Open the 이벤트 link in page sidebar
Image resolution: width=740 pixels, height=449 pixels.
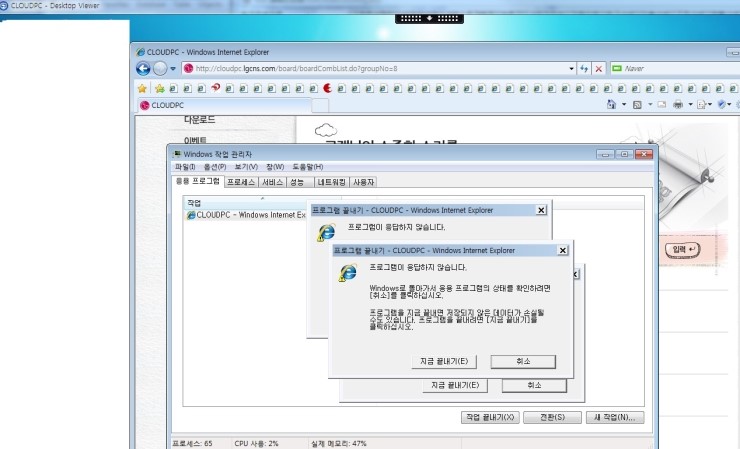195,140
